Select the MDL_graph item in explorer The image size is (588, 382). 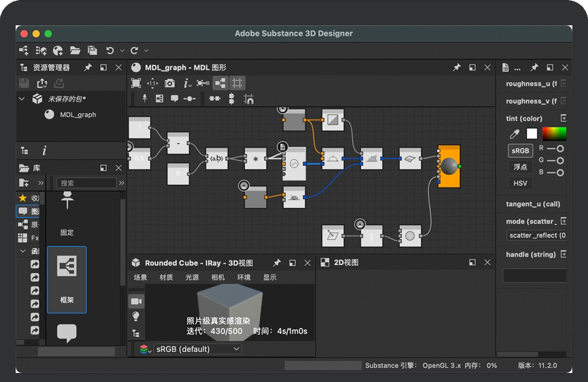tap(78, 114)
